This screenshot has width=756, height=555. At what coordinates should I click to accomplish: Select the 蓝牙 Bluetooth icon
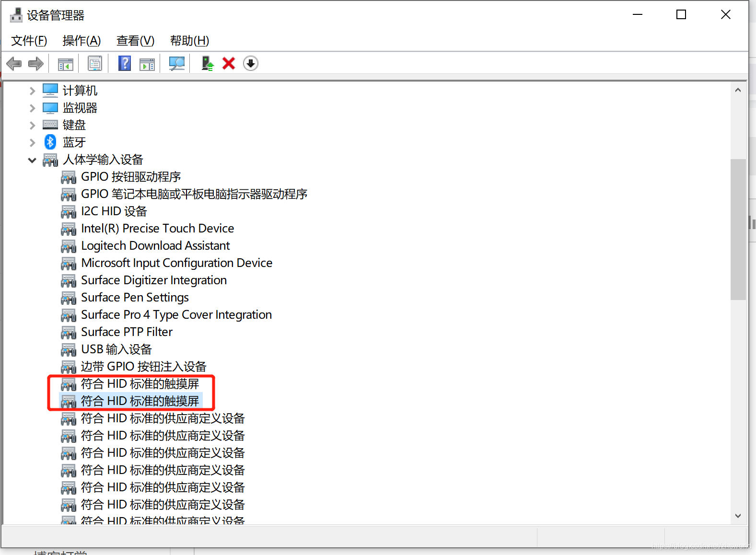[50, 142]
